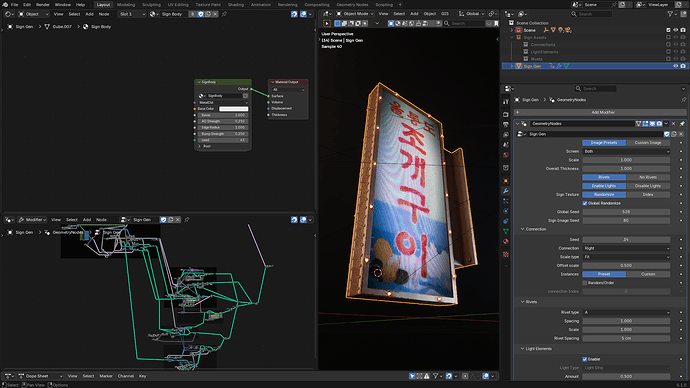Open the View Layer properties tab
This screenshot has height=388, width=690.
pyautogui.click(x=506, y=135)
